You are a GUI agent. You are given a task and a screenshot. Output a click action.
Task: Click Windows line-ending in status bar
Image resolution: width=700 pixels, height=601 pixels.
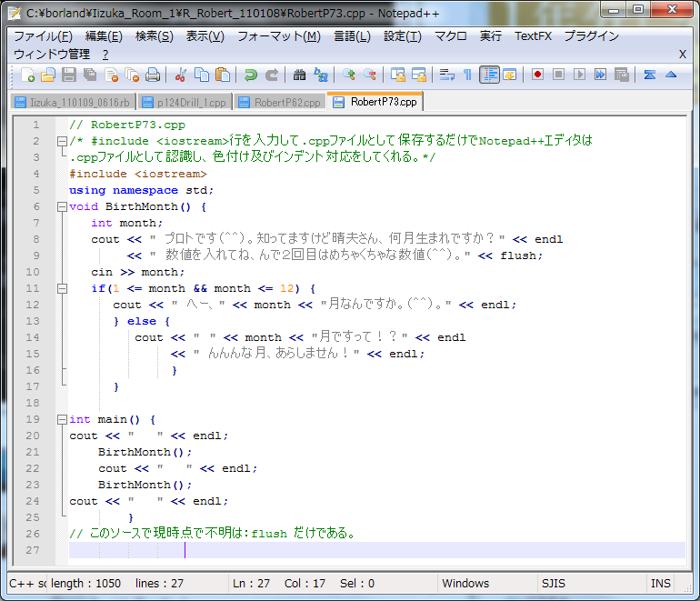pyautogui.click(x=465, y=583)
